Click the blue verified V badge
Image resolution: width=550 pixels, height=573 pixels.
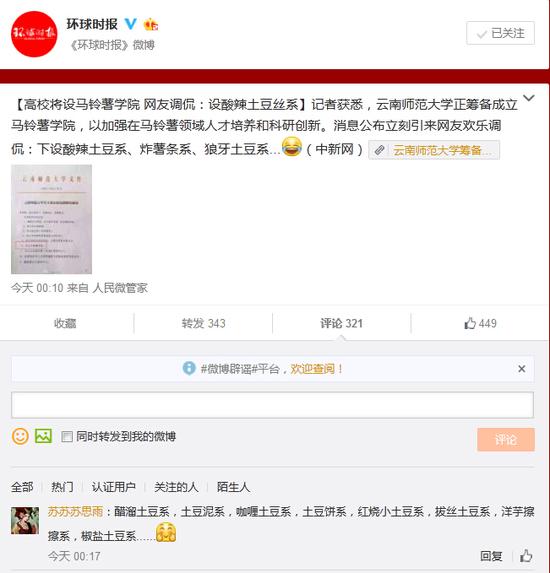click(130, 24)
